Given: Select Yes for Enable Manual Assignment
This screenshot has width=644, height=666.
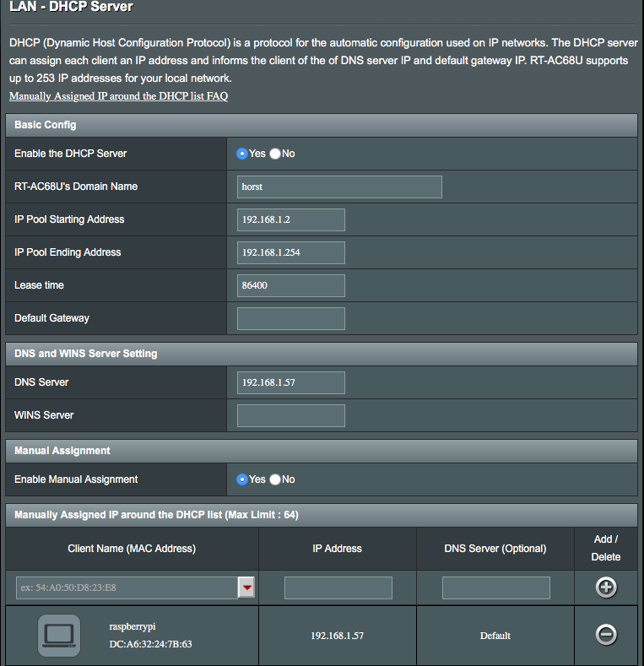Looking at the screenshot, I should [242, 479].
